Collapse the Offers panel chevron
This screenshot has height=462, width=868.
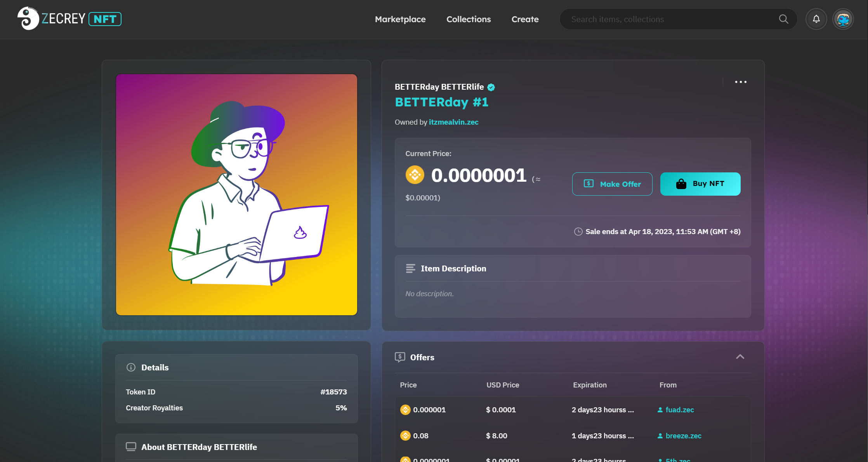pos(740,357)
